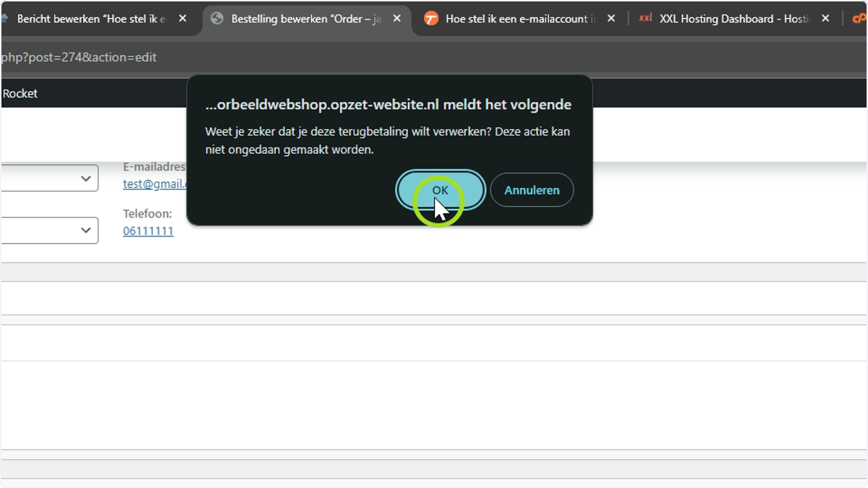
Task: Click cPanel favicon on the last tab
Action: (x=860, y=19)
